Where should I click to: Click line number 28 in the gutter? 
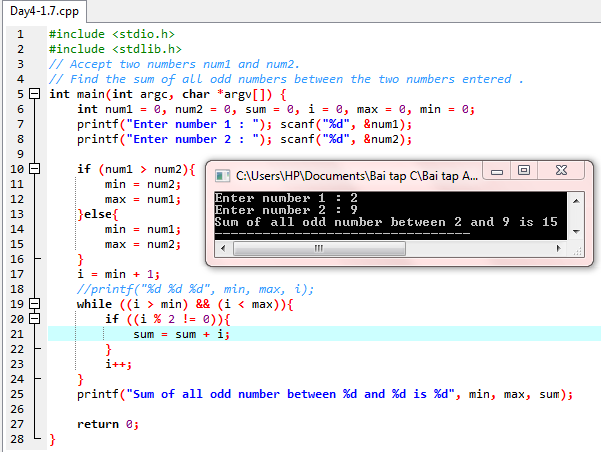(x=17, y=439)
